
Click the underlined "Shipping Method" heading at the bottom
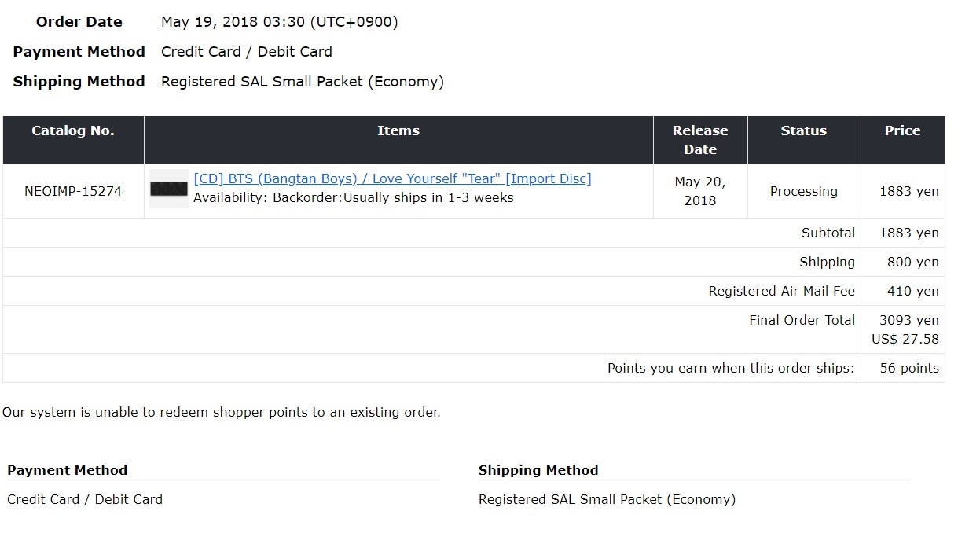tap(538, 470)
